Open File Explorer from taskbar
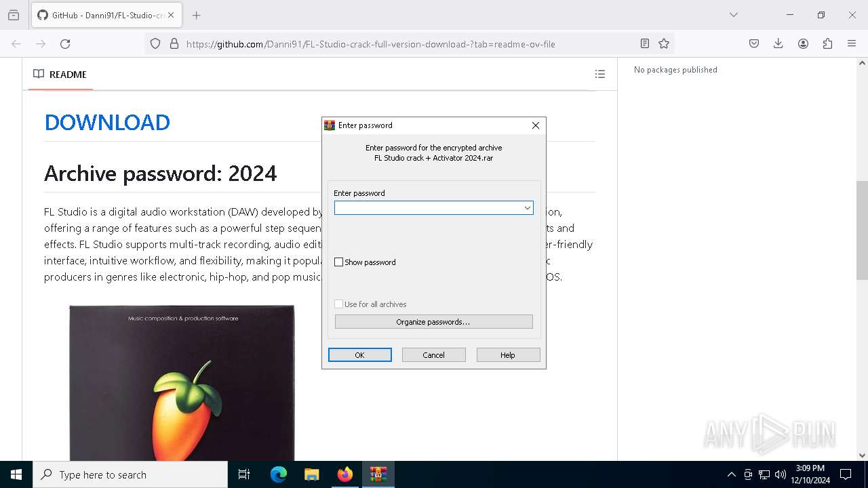 tap(311, 474)
